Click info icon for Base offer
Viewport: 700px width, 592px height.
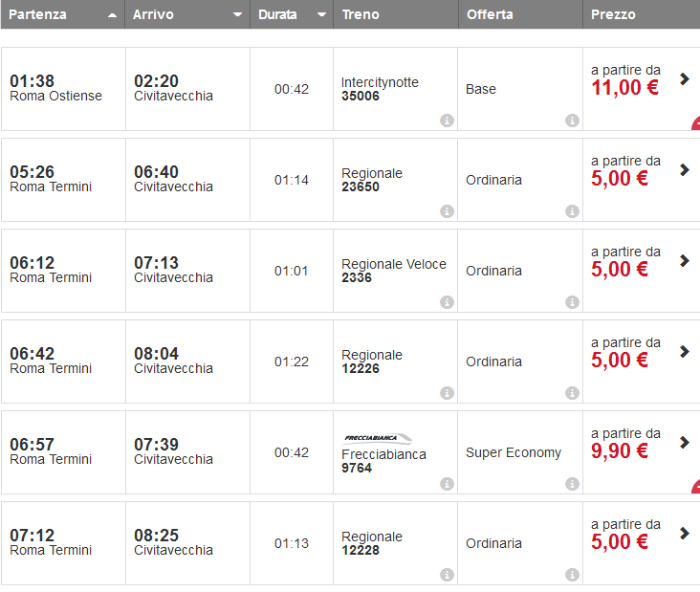[x=572, y=121]
